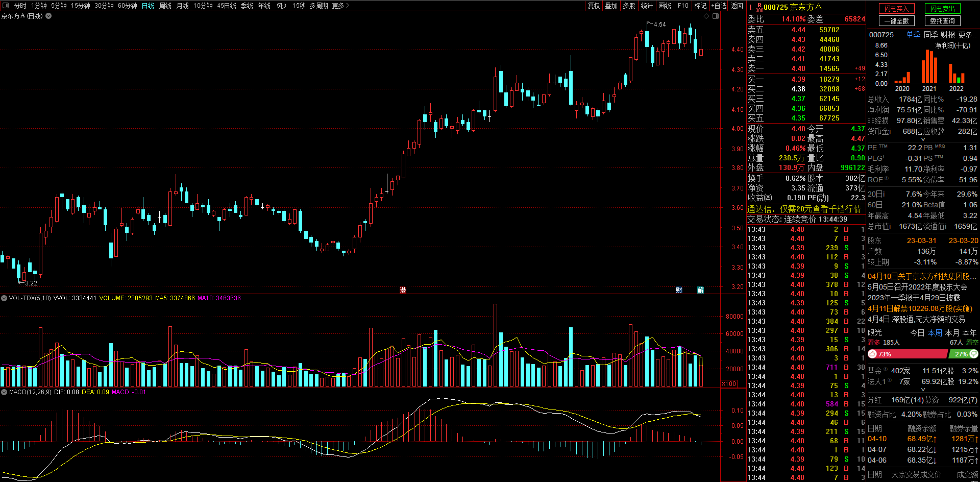Open the 通达信 仅需20元查看千档行情 ad link
Viewport: 980px width, 482px height.
[x=804, y=209]
